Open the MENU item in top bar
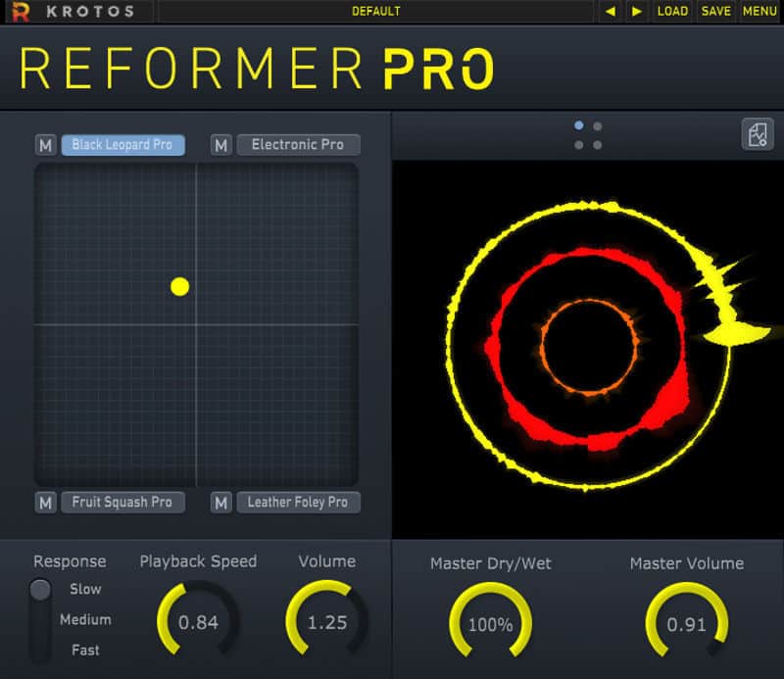784x679 pixels. tap(759, 12)
